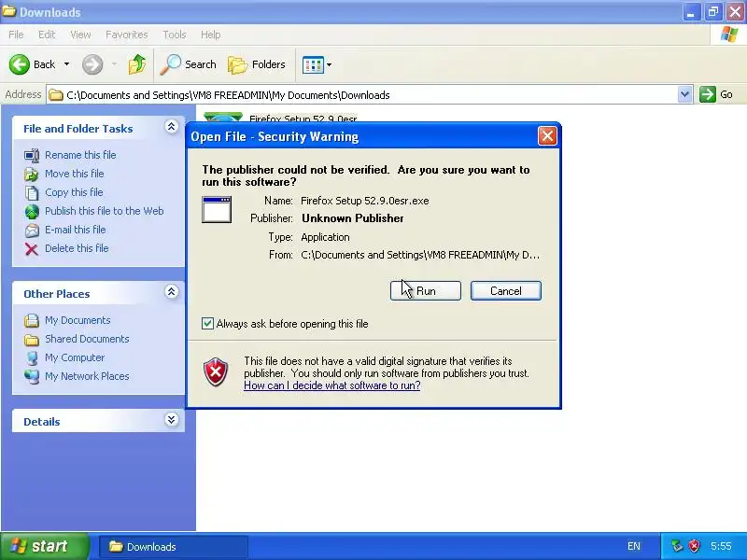
Task: Click the 5:55 clock in the tray
Action: point(721,546)
